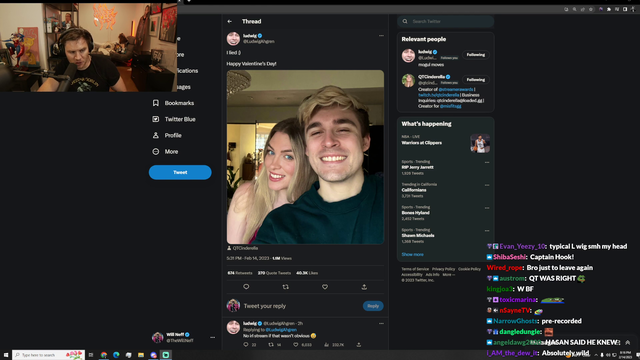Image resolution: width=640 pixels, height=360 pixels.
Task: Like the main tweet with the heart icon
Action: point(325,287)
